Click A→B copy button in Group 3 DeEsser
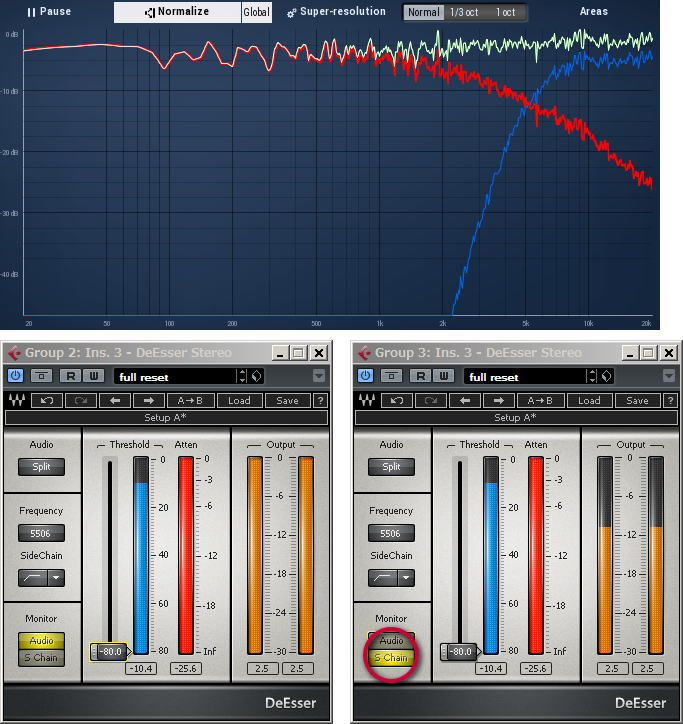Screen dimensions: 683x724 pyautogui.click(x=540, y=401)
